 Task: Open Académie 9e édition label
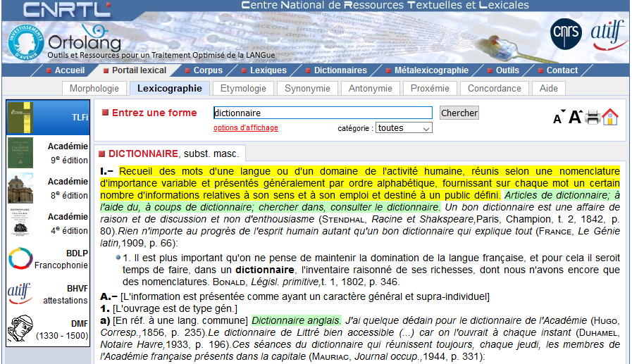tap(68, 153)
